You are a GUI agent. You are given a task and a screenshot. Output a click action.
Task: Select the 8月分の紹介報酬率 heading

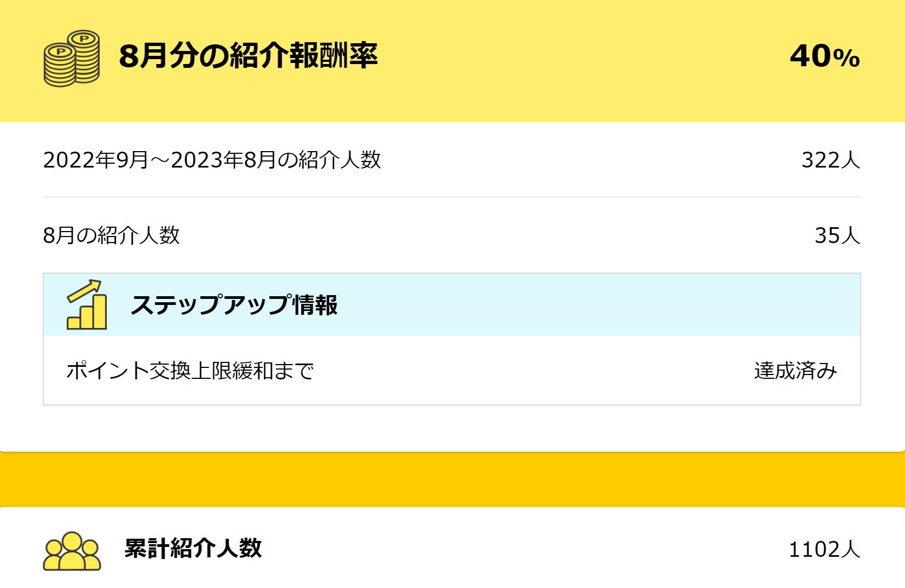248,56
